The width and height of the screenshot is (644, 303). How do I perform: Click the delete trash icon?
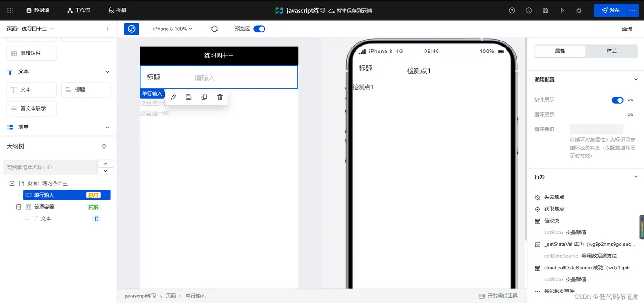(220, 97)
